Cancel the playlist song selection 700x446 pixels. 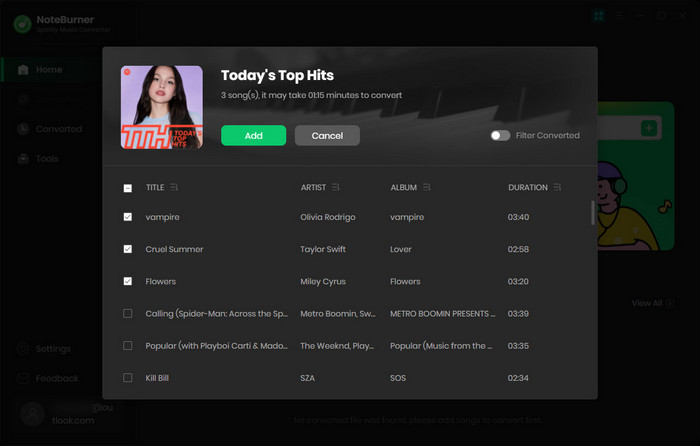[x=327, y=135]
